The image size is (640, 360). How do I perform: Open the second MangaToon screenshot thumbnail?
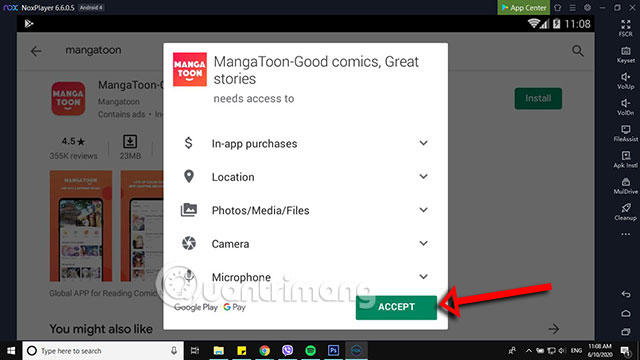coord(142,226)
